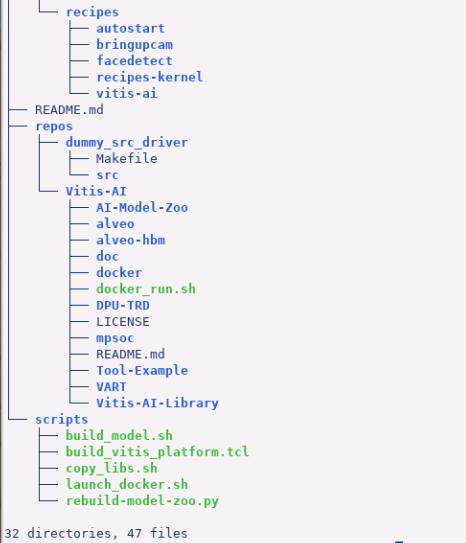This screenshot has width=466, height=543.
Task: Select the lowercase 'vitis-ai' recipe entry
Action: 126,94
